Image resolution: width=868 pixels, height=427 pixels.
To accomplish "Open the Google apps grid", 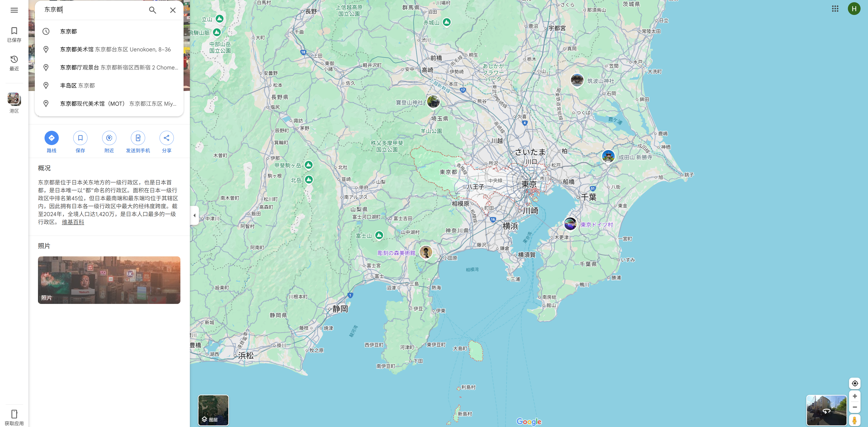I will [x=835, y=9].
